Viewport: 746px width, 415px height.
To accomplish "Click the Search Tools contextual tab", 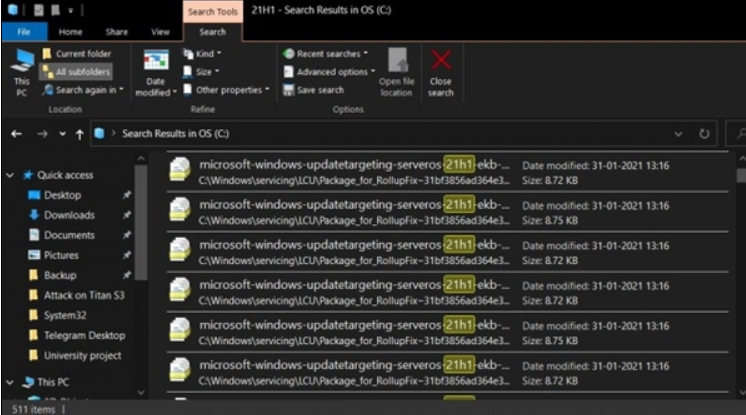I will pos(213,12).
